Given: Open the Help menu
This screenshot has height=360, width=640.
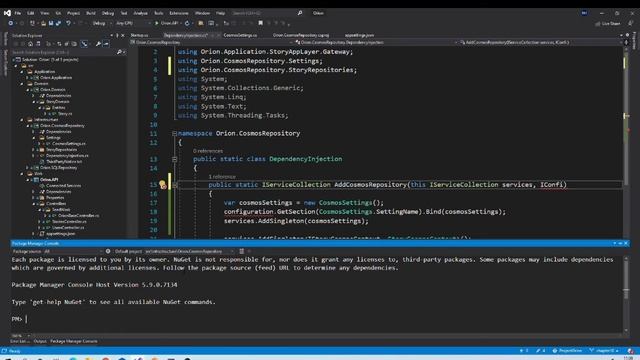Looking at the screenshot, I should [x=220, y=13].
